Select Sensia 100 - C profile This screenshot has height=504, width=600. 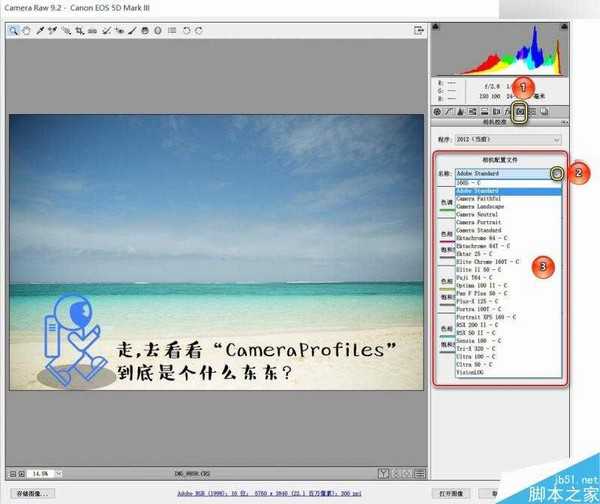pyautogui.click(x=509, y=341)
